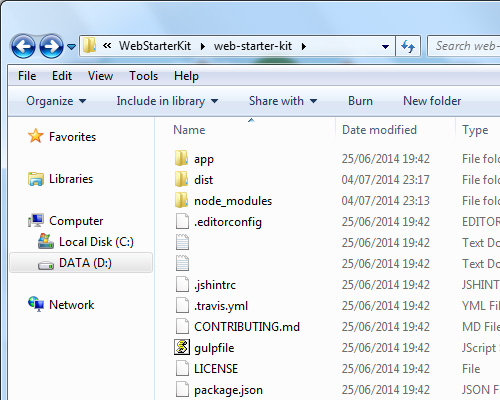Screen dimensions: 500x400
Task: Open the recent pages dropdown beside Forward
Action: 71,46
